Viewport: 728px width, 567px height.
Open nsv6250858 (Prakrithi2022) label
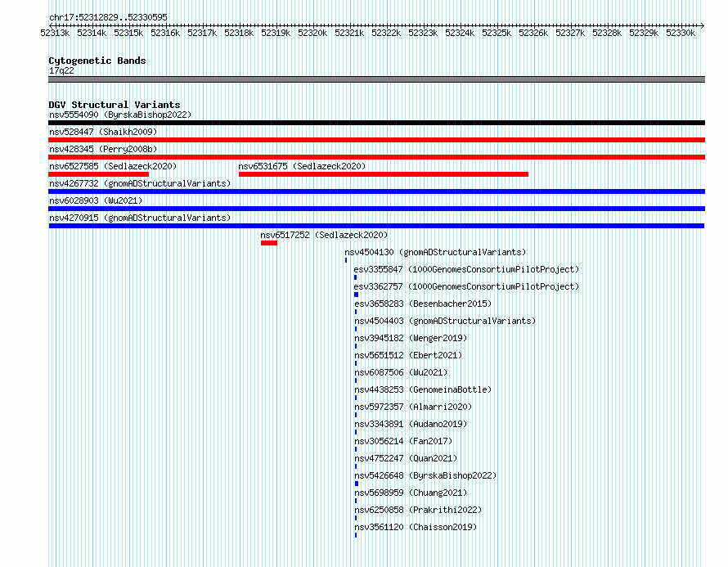(x=418, y=510)
